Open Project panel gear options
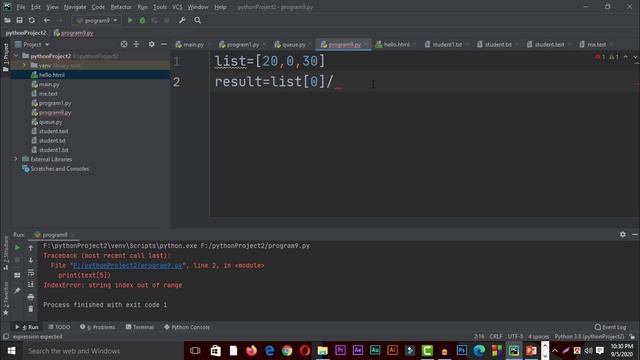Viewport: 640px width, 360px height. click(151, 44)
